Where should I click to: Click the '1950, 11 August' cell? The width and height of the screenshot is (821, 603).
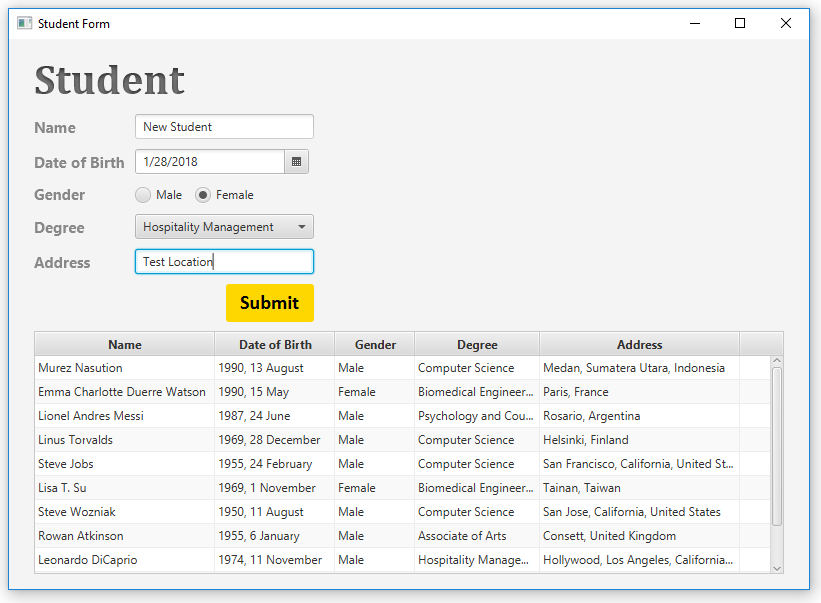tap(274, 512)
